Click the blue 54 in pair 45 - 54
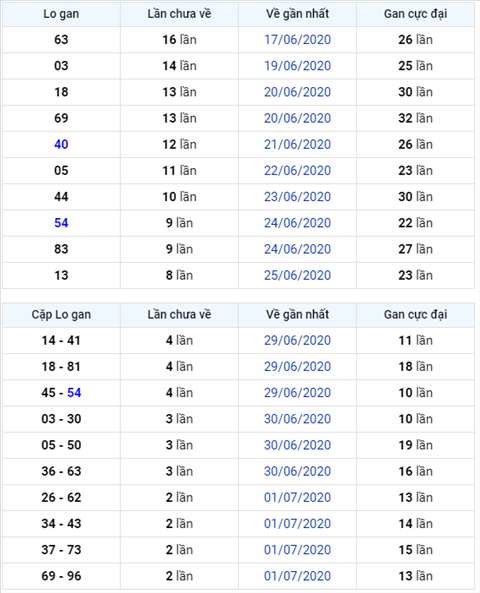 [x=74, y=393]
